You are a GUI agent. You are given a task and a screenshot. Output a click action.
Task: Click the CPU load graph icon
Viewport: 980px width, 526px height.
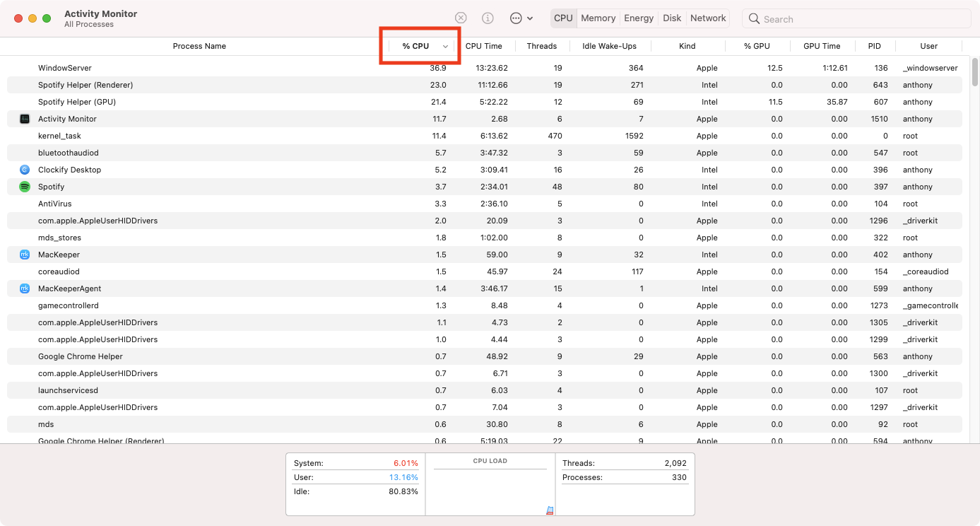[x=550, y=510]
